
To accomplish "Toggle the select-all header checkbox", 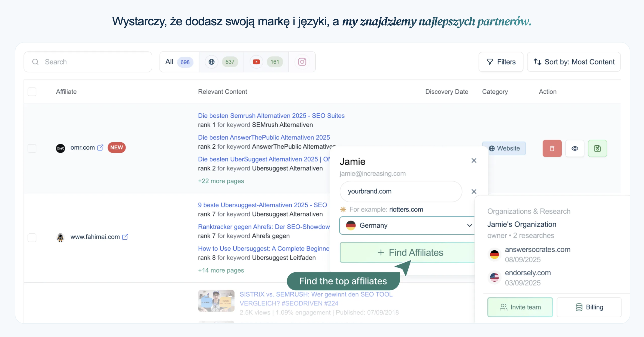I will tap(32, 92).
